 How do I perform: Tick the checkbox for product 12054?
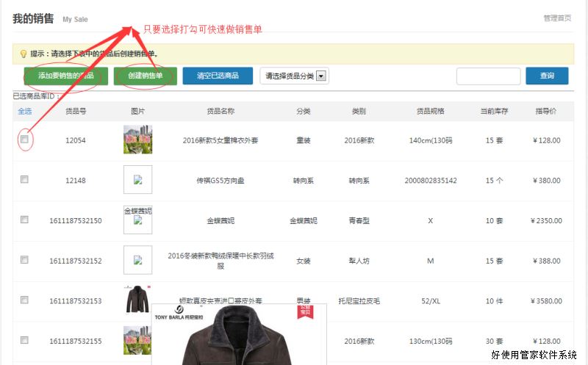tap(24, 139)
